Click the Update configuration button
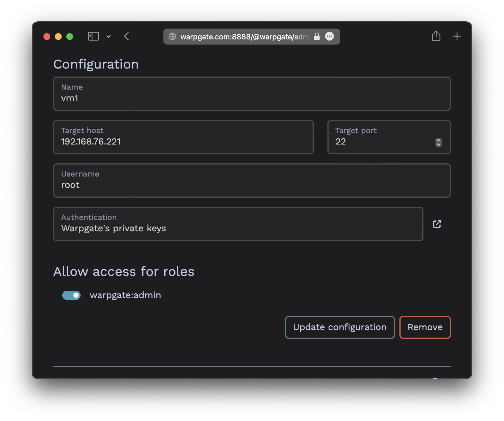 click(x=340, y=327)
